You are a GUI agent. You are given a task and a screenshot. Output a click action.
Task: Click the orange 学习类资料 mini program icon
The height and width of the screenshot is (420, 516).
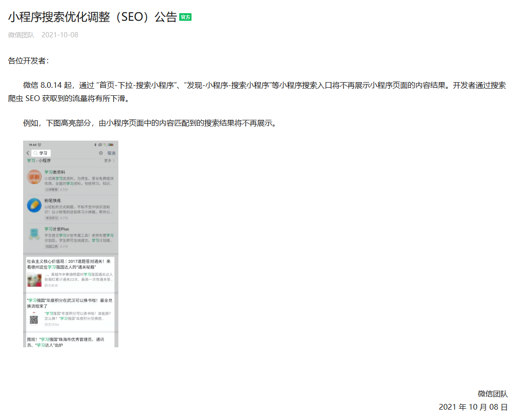[x=34, y=177]
